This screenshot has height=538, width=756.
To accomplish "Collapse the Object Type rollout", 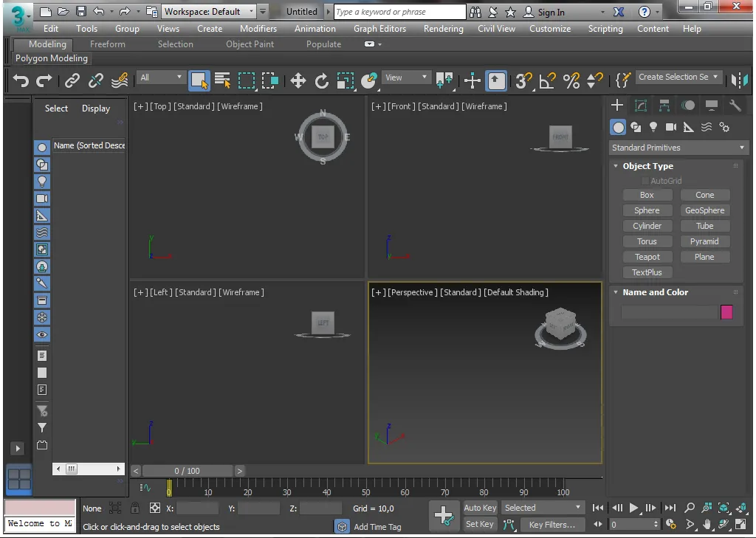I will [x=616, y=166].
